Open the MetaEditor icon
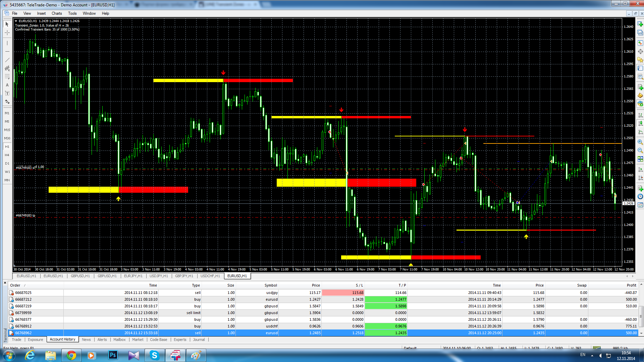 640,96
